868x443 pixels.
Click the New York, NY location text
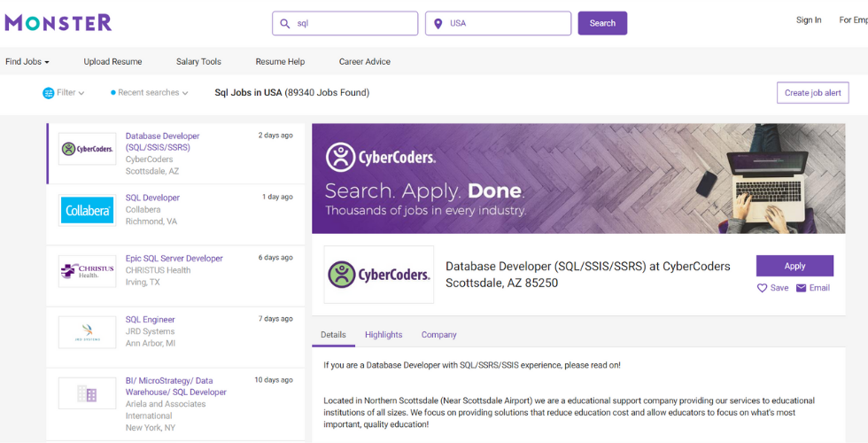click(150, 427)
